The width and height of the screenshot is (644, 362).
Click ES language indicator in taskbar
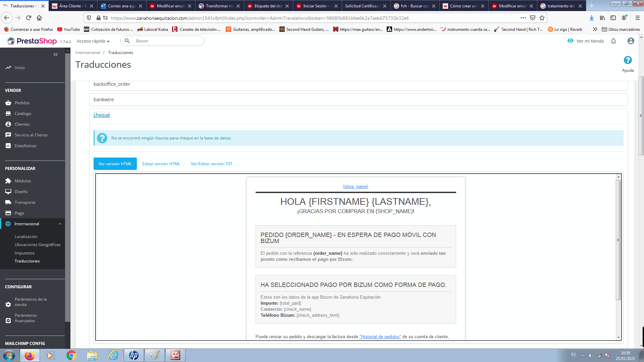[573, 355]
